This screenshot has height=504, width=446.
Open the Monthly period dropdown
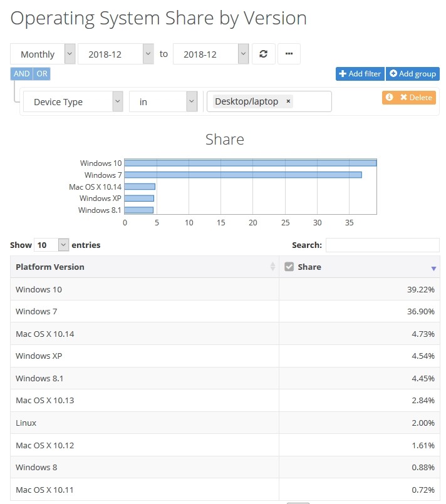pyautogui.click(x=43, y=54)
